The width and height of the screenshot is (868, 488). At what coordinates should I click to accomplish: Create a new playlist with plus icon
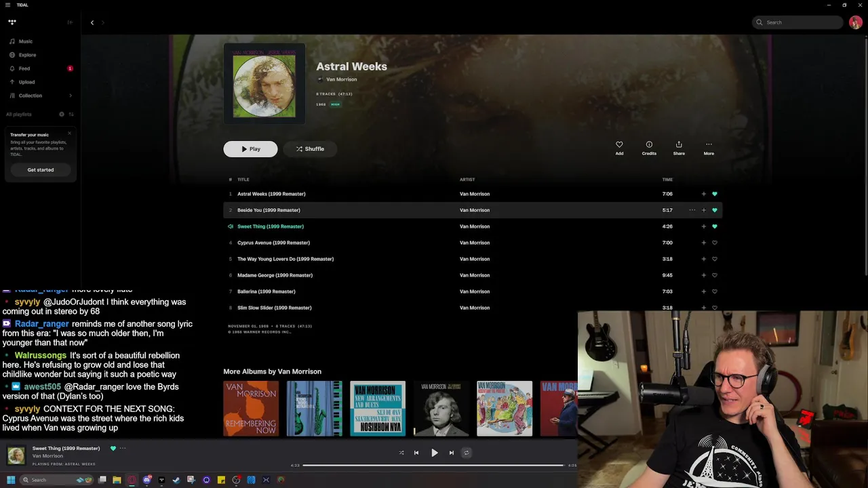tap(62, 114)
